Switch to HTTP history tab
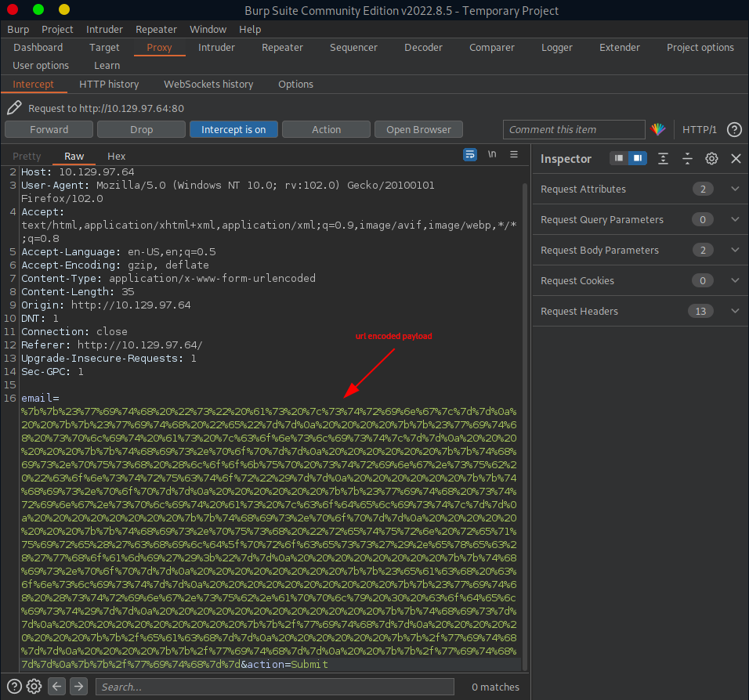 (109, 84)
